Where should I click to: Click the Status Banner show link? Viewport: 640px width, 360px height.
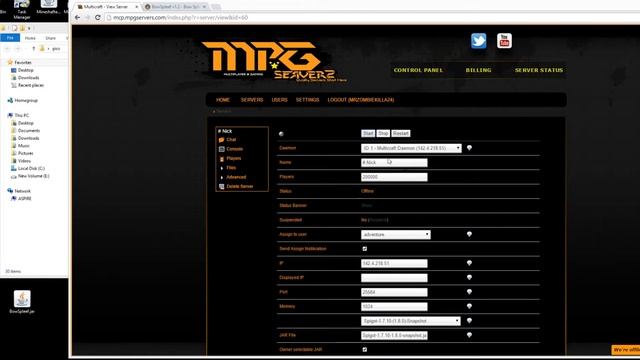pyautogui.click(x=367, y=206)
